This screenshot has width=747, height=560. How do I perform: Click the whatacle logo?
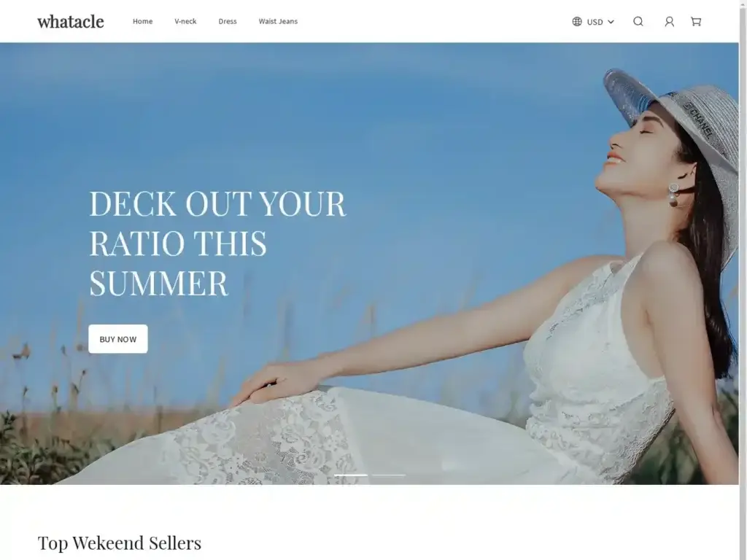71,21
